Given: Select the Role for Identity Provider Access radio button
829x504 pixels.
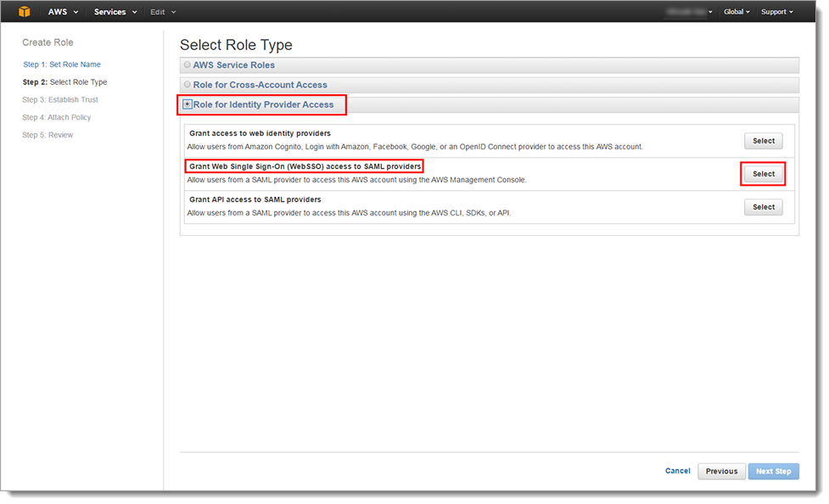Looking at the screenshot, I should [188, 105].
